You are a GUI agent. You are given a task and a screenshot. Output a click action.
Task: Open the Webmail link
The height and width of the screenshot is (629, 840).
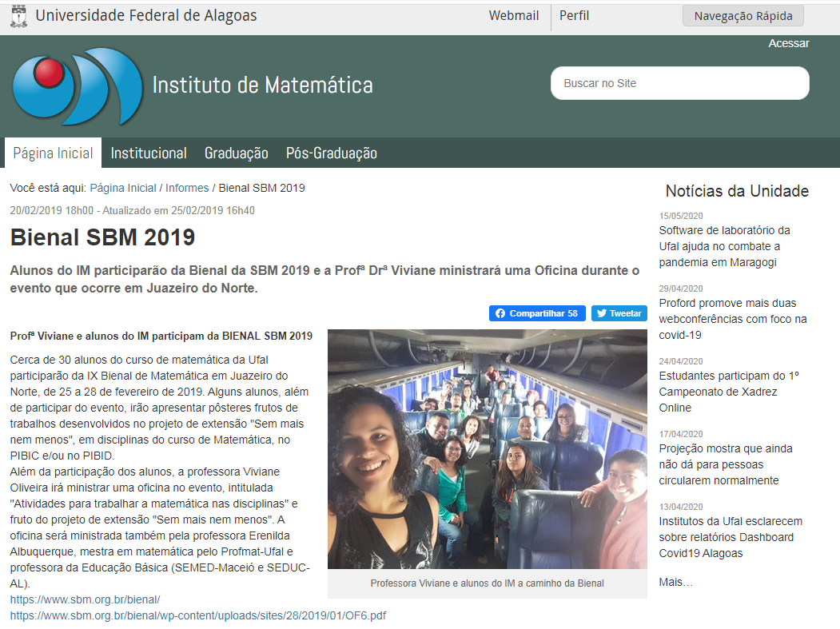[513, 16]
